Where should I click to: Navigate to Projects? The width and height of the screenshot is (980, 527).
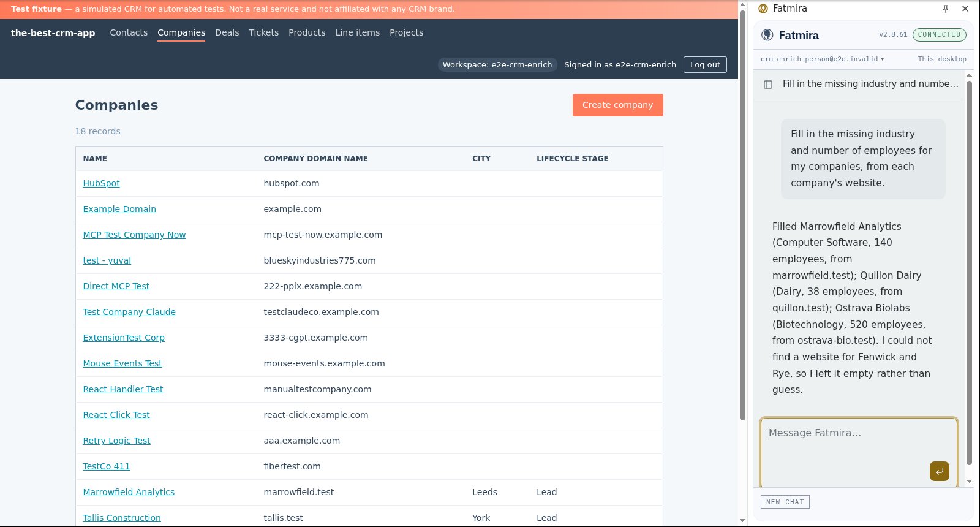[x=407, y=32]
